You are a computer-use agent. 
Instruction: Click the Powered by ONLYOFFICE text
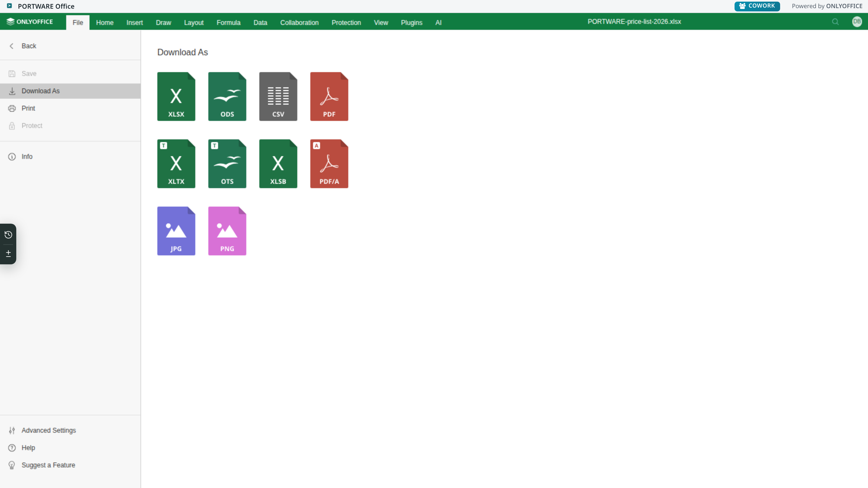(827, 6)
